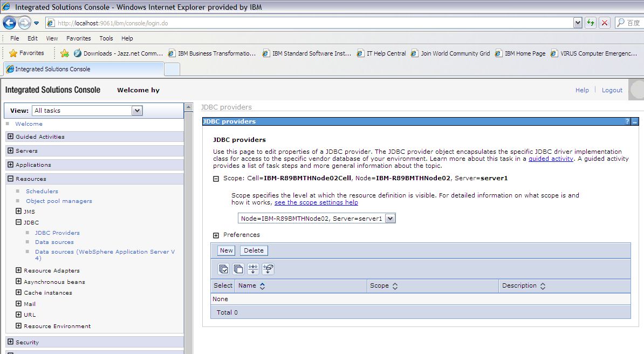Expand the Guided Activities section

[x=11, y=137]
